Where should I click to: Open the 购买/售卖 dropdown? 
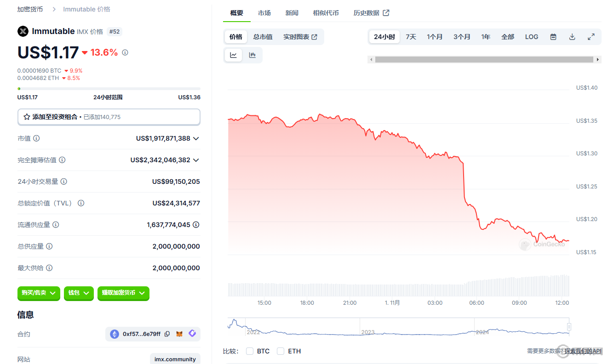click(x=39, y=293)
